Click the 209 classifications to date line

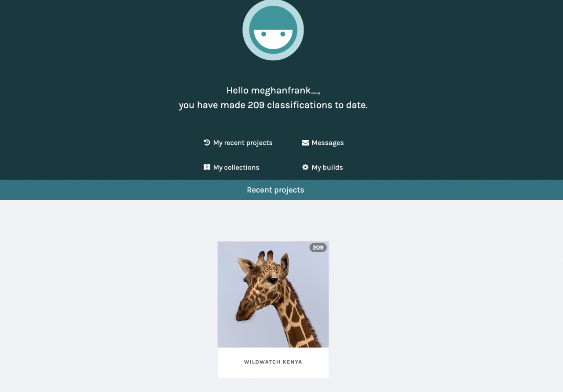click(x=273, y=105)
